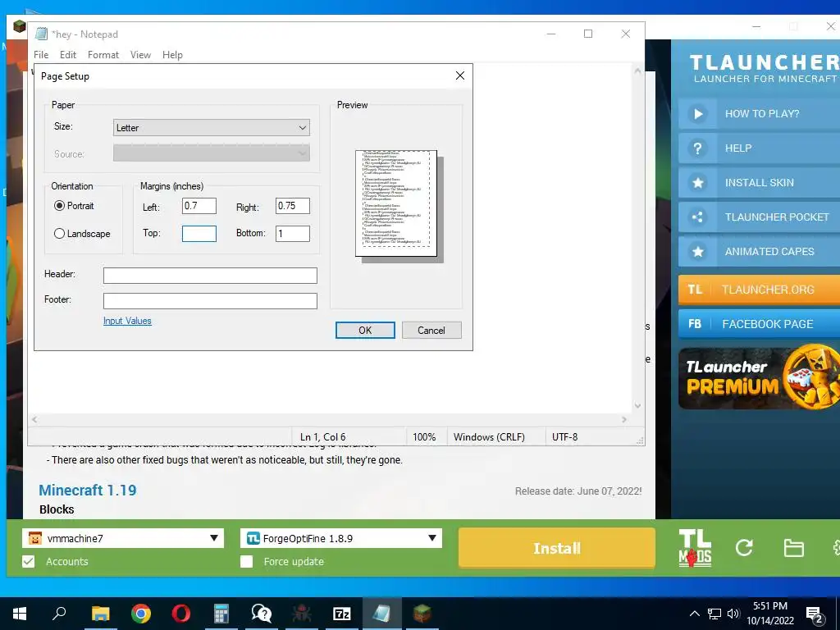Click Cancel in Page Setup
Screen dimensions: 840x630
point(431,330)
